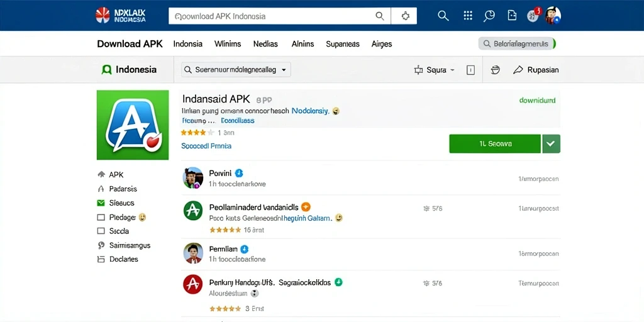The image size is (644, 322).
Task: Expand the Squra dropdown arrow
Action: click(453, 70)
